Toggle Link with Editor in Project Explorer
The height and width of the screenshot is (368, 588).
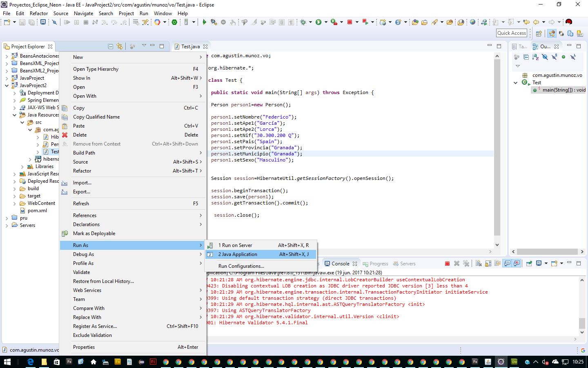click(120, 46)
